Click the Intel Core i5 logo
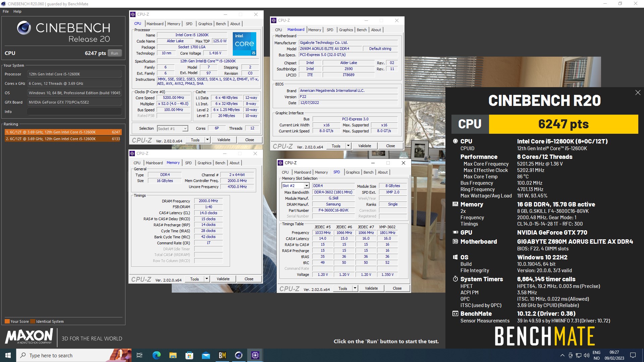 245,44
